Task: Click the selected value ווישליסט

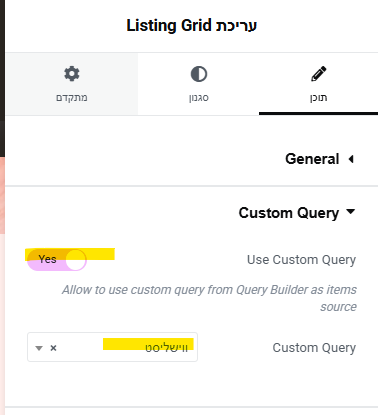Action: pos(167,348)
